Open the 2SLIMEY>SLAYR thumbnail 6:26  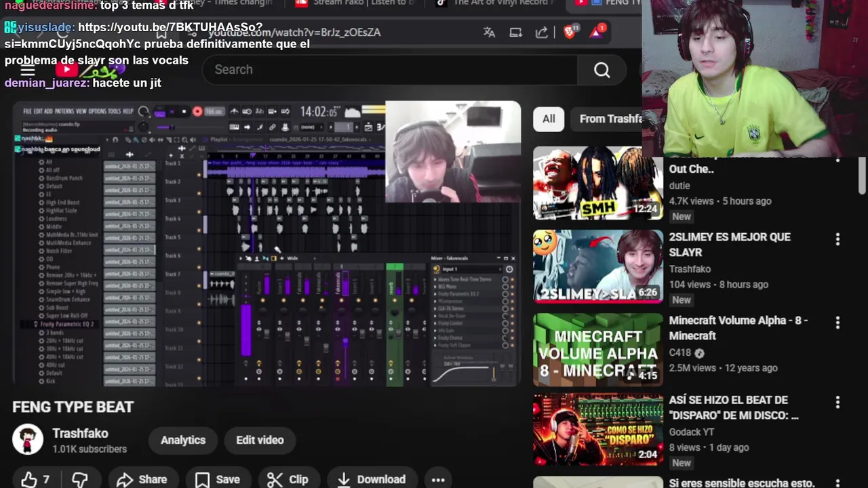[597, 266]
